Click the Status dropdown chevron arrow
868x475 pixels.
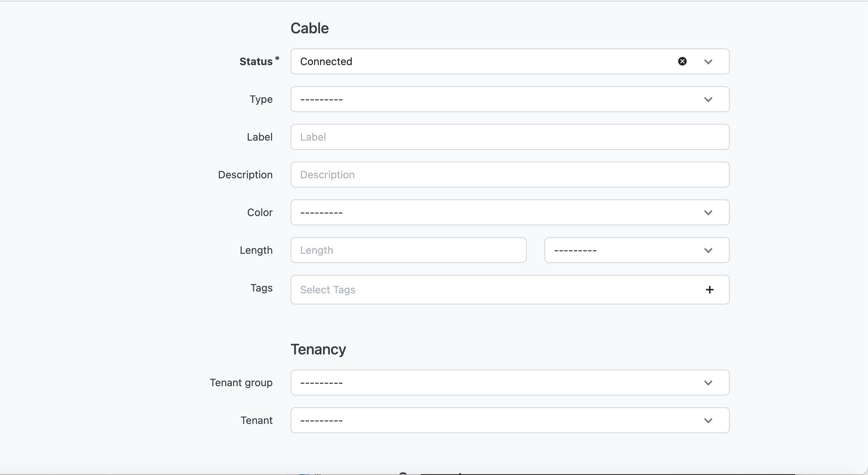click(708, 62)
